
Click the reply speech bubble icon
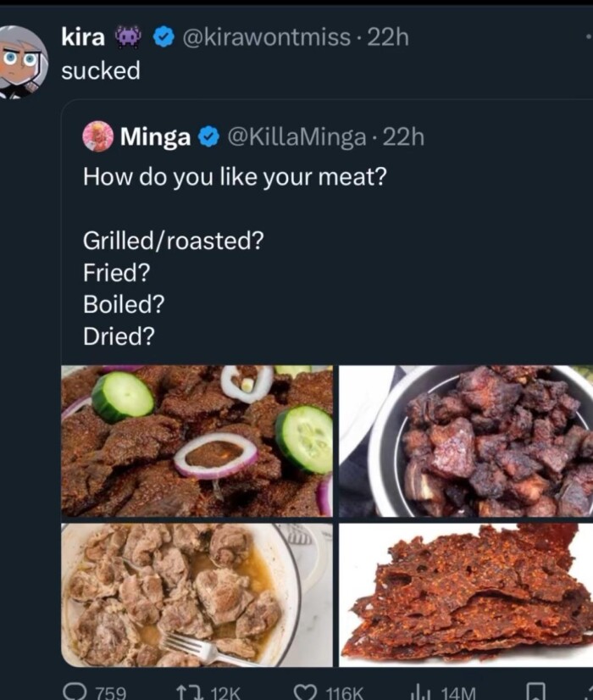click(73, 691)
